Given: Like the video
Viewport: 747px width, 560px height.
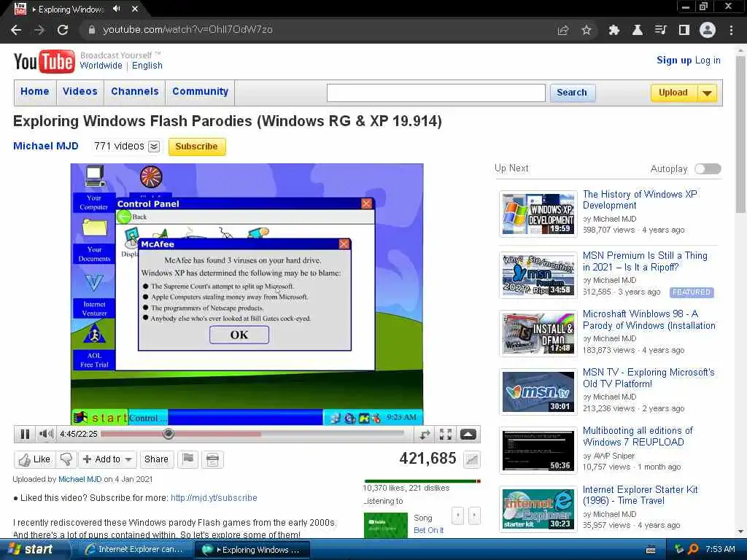Looking at the screenshot, I should (34, 459).
